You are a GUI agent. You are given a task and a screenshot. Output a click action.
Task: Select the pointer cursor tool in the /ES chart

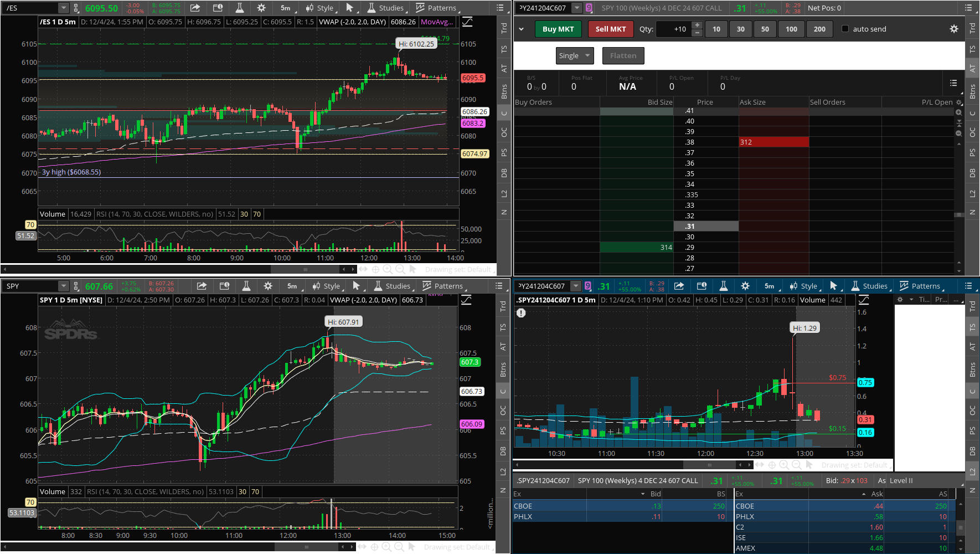349,8
